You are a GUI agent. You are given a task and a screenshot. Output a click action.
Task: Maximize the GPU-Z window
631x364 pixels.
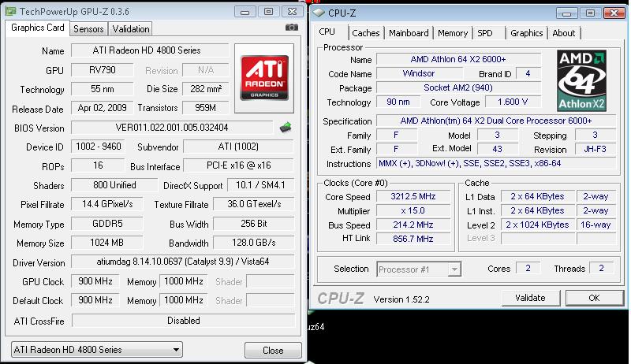tap(268, 12)
